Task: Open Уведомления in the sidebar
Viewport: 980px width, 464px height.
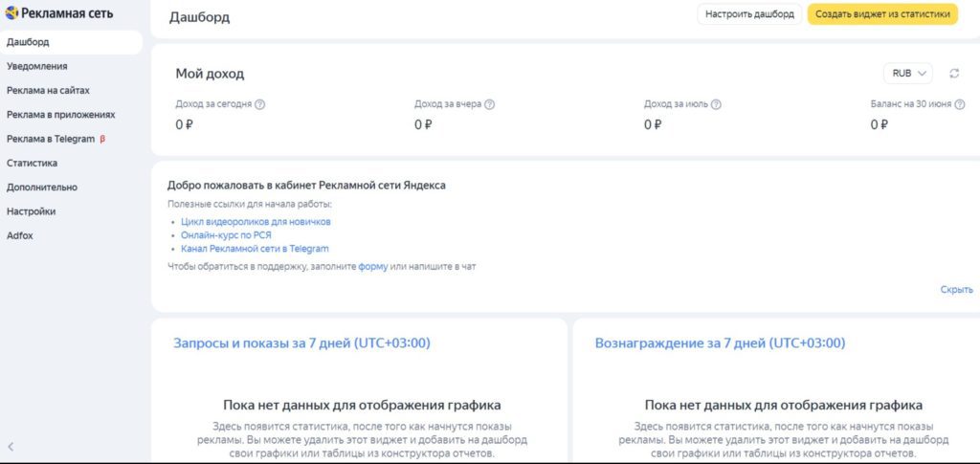Action: pos(37,66)
